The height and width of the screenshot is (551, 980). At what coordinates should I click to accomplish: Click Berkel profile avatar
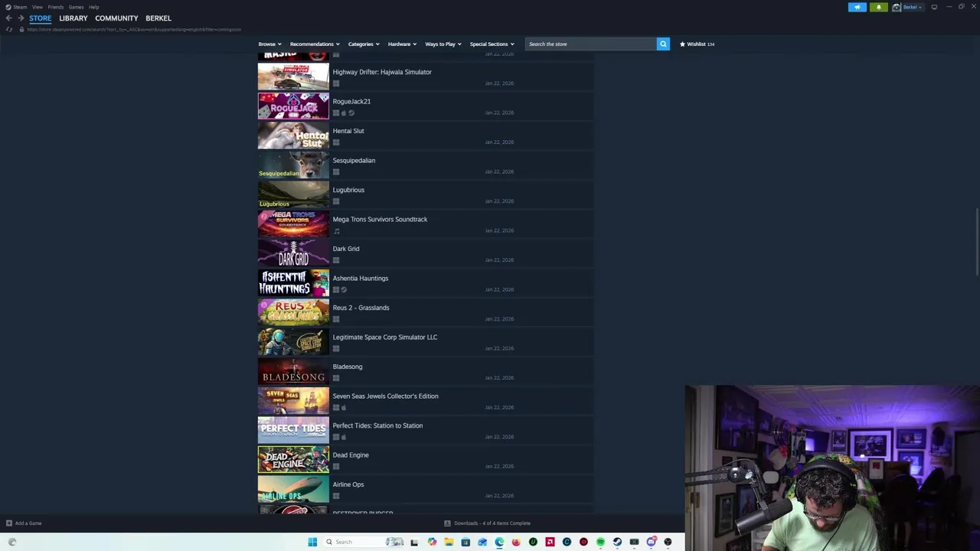[897, 7]
